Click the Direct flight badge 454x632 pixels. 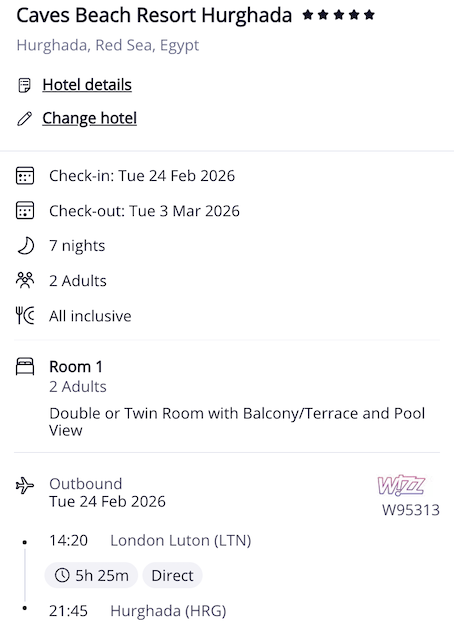(x=172, y=575)
